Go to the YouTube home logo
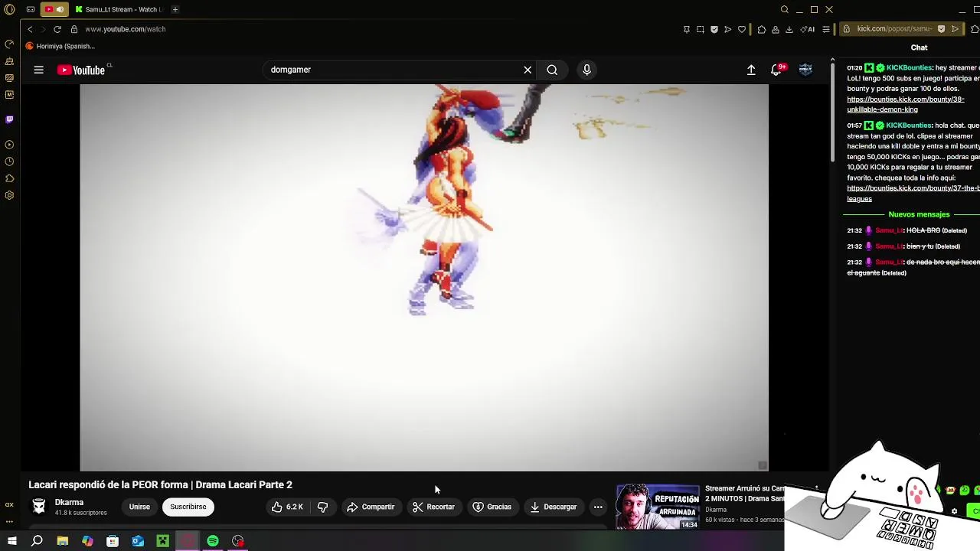Screen dimensions: 980x551 pyautogui.click(x=81, y=70)
